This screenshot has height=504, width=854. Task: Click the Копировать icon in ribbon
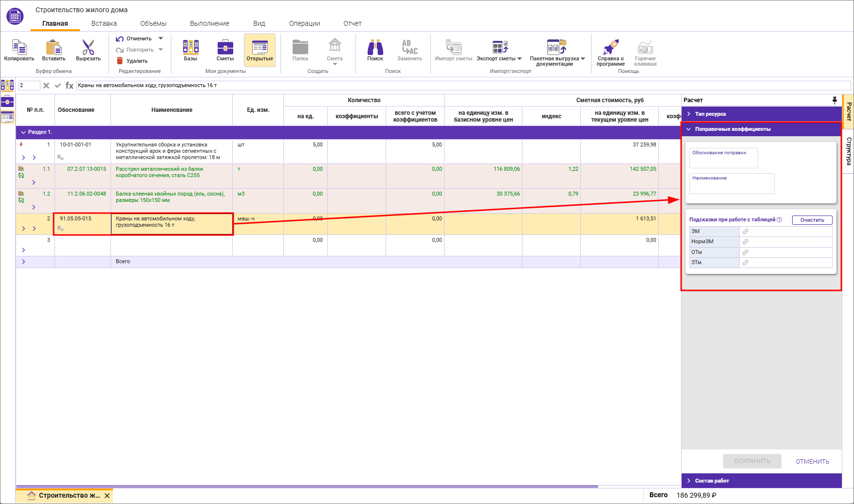point(19,48)
